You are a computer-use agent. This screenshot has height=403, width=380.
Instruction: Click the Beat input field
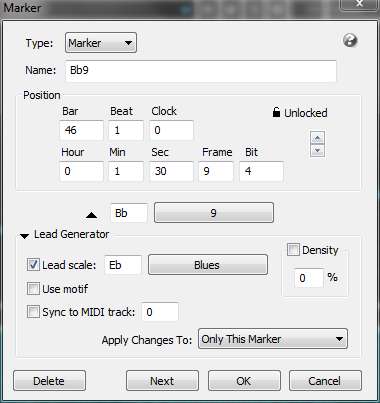click(126, 130)
